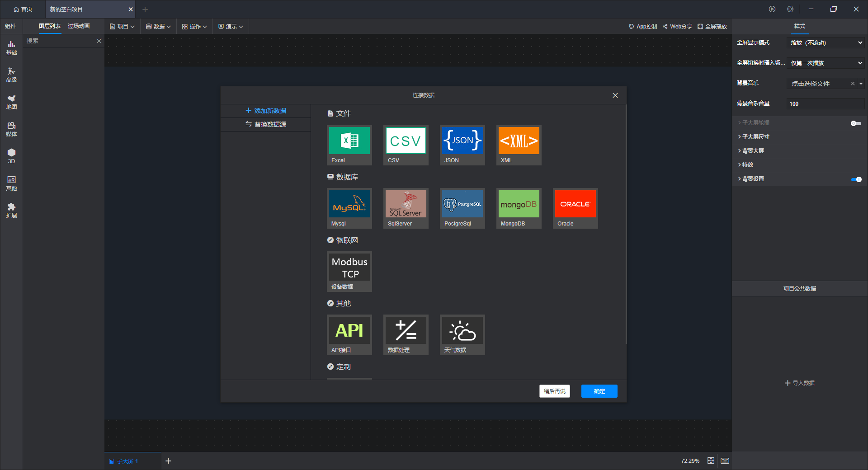Click 导入数据 in public data panel
Screen dimensions: 868x470
[800, 383]
